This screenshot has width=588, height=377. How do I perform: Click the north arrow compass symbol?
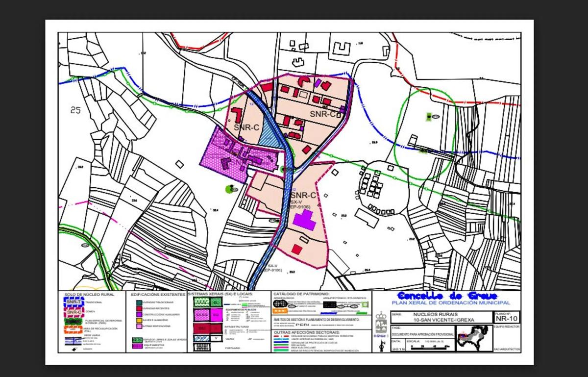380,346
